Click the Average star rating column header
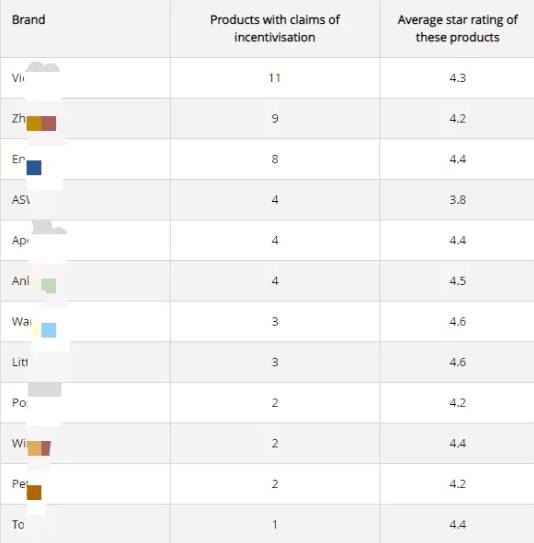 point(457,29)
